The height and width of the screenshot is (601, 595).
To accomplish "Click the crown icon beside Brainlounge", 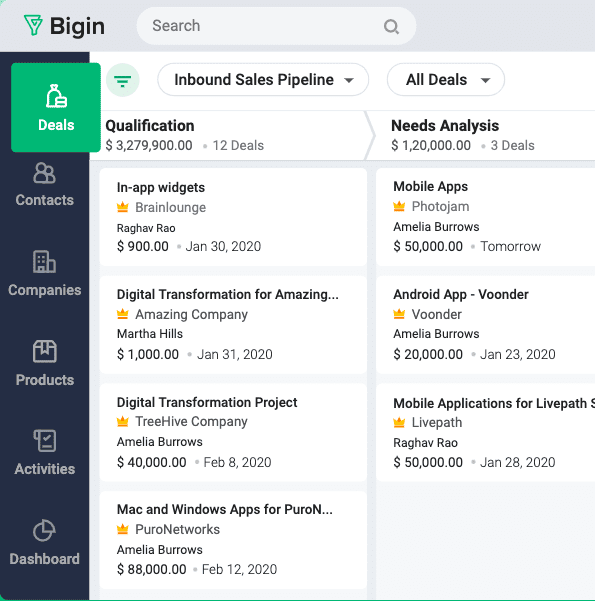I will point(123,207).
